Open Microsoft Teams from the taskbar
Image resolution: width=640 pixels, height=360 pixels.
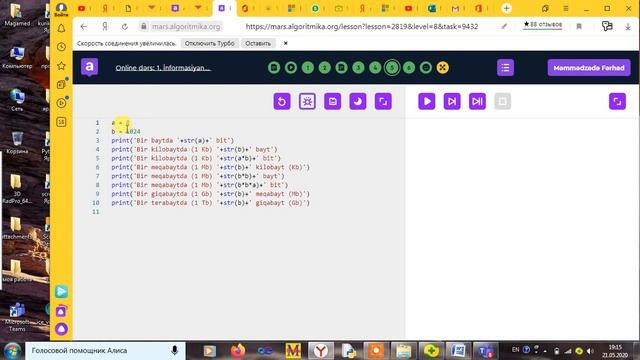486,351
